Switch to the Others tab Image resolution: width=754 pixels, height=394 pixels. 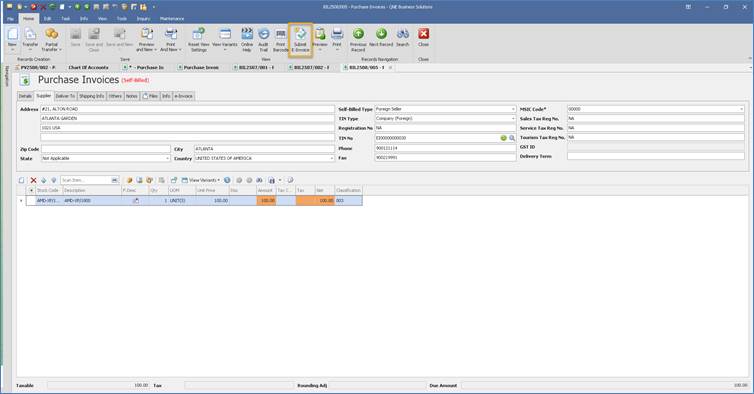[115, 96]
